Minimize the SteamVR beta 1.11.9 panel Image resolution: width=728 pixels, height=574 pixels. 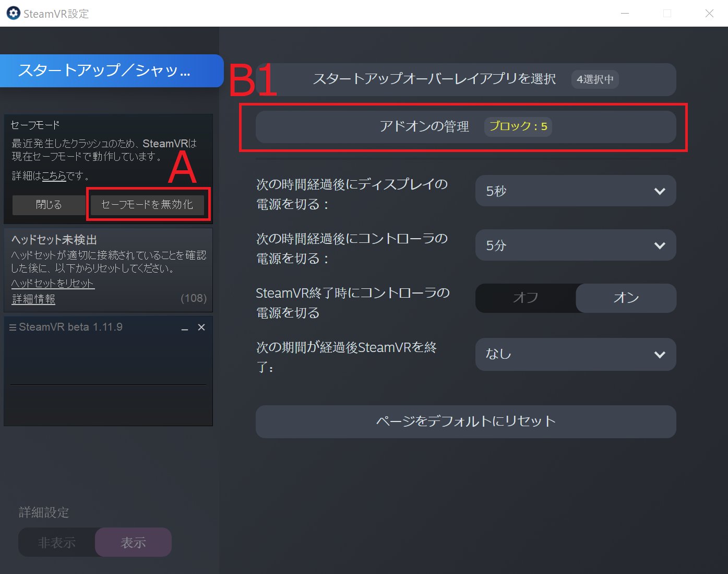[x=184, y=328]
